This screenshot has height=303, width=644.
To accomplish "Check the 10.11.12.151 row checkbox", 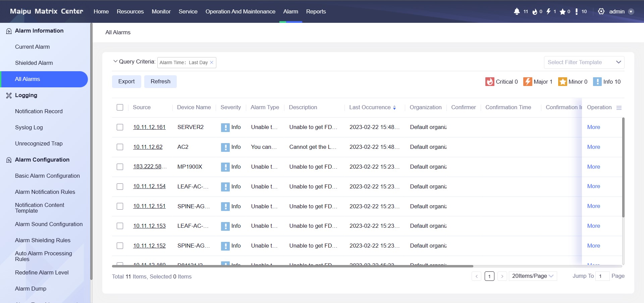I will click(120, 206).
